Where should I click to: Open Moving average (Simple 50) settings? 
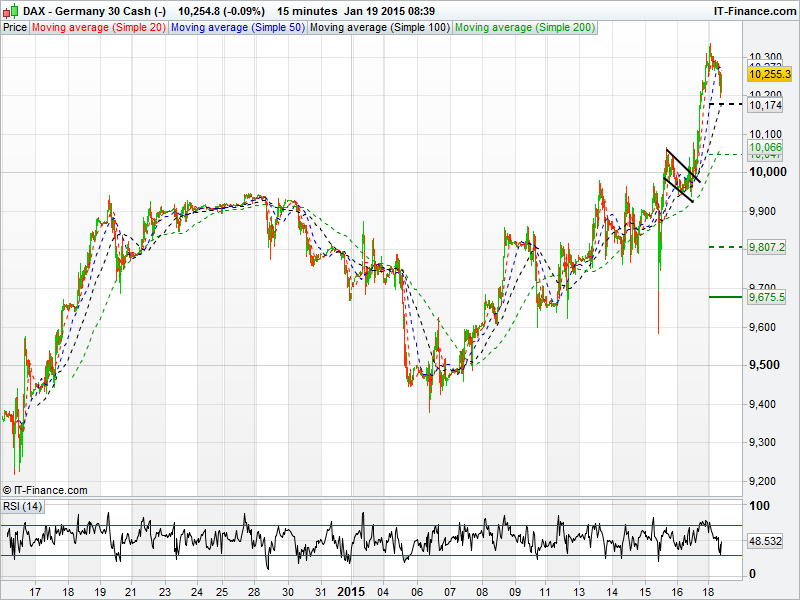tap(237, 27)
